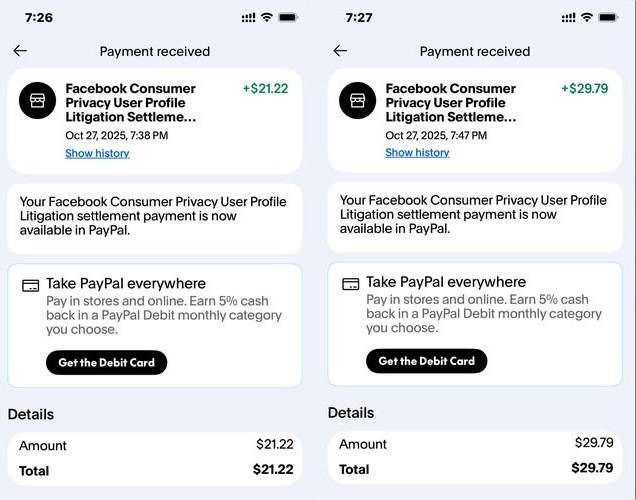636x500 pixels.
Task: Tap the Total $29.79 row in Details
Action: point(474,469)
